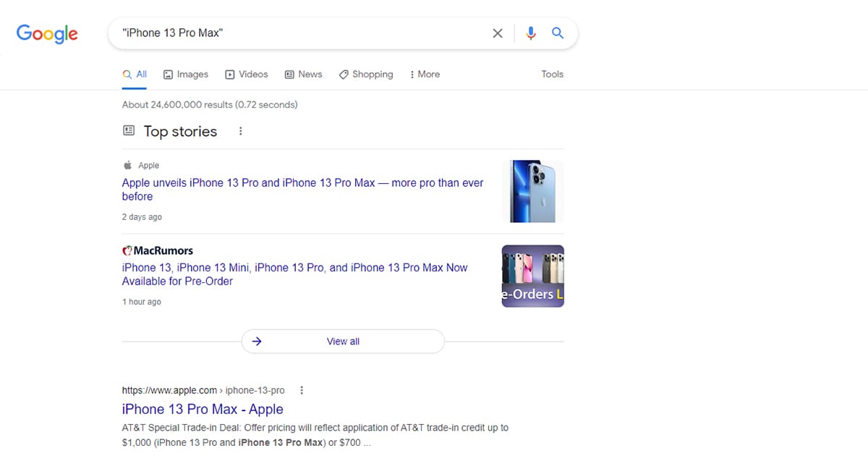
Task: Click the View all stories button
Action: coord(343,341)
